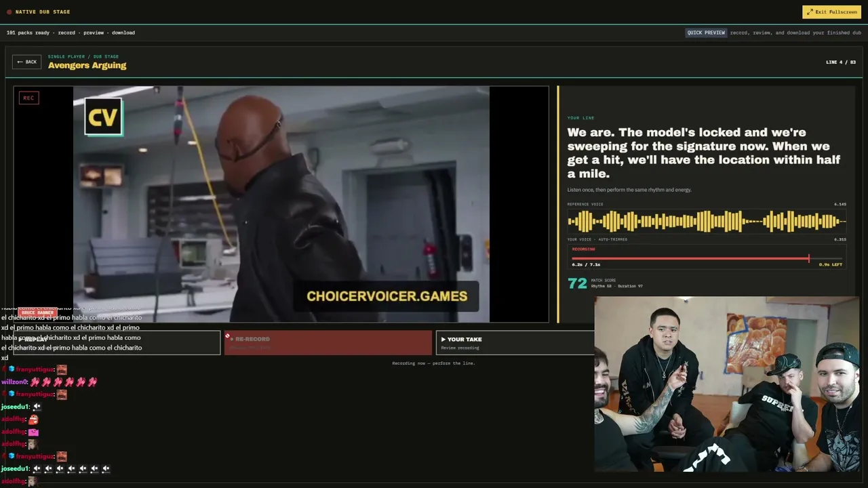Click the match score number 72
This screenshot has height=488, width=868.
[x=577, y=283]
